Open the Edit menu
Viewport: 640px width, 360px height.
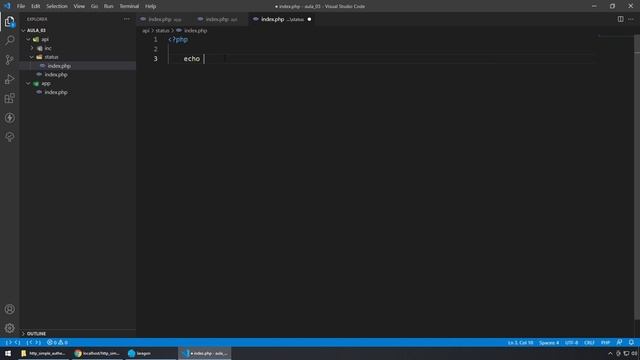(36, 6)
